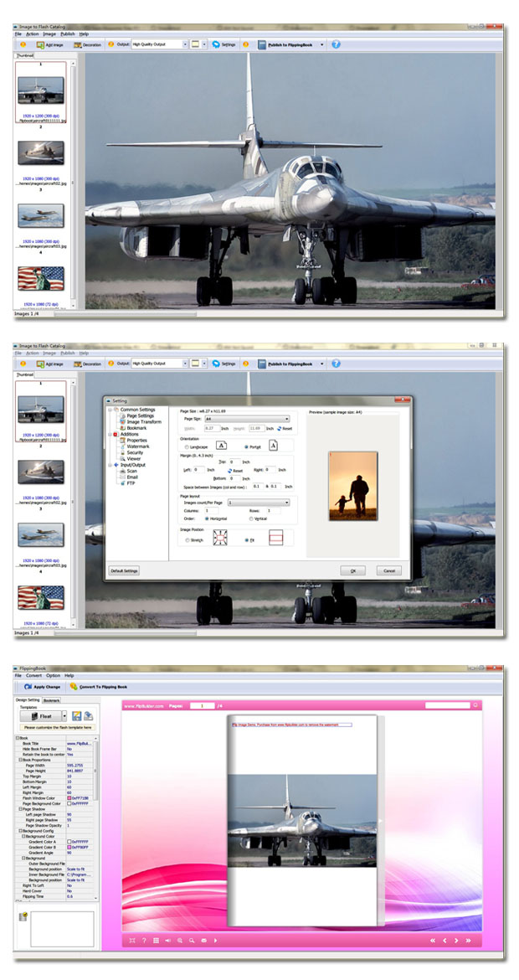Switch to Bookmark tab in FlippingBook window
Screen dimensions: 519x980
pos(51,700)
